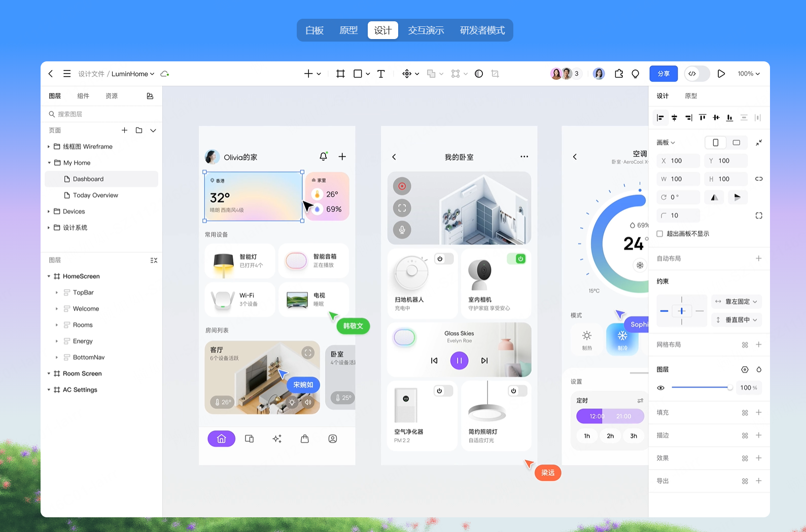The width and height of the screenshot is (806, 532).
Task: Toggle the ceiling lamp power switch
Action: [517, 391]
